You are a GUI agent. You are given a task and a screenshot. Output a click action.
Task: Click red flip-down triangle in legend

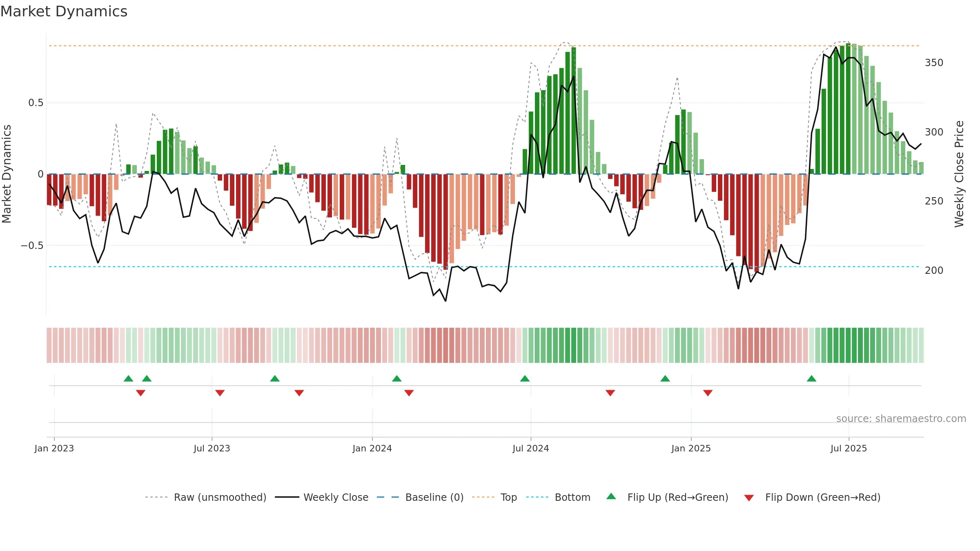[749, 498]
